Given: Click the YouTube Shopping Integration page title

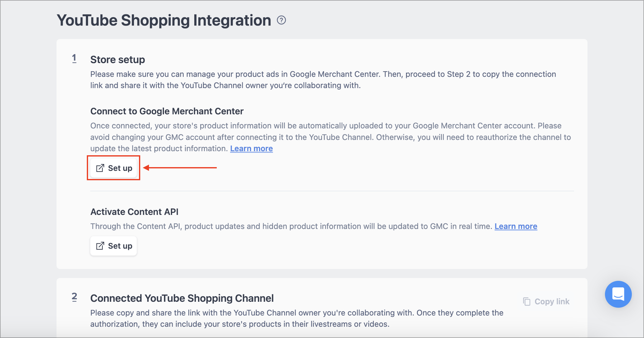Looking at the screenshot, I should click(x=164, y=20).
